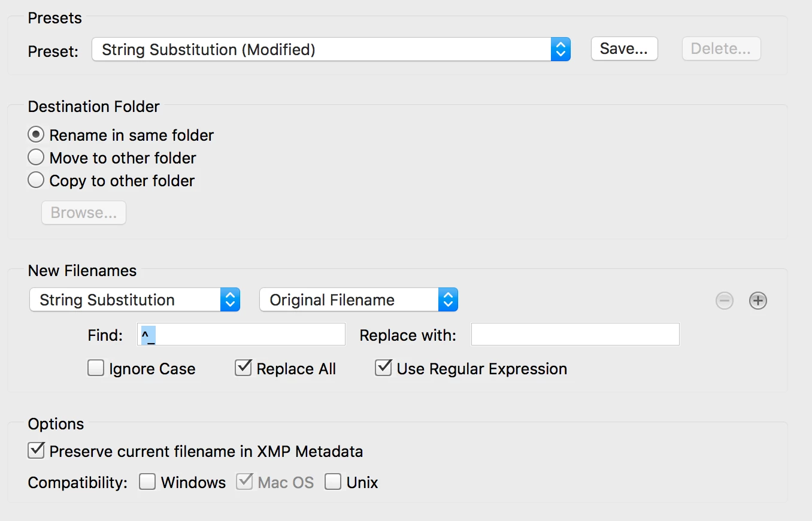Uncheck the Replace All checkbox
The image size is (812, 521).
[243, 368]
